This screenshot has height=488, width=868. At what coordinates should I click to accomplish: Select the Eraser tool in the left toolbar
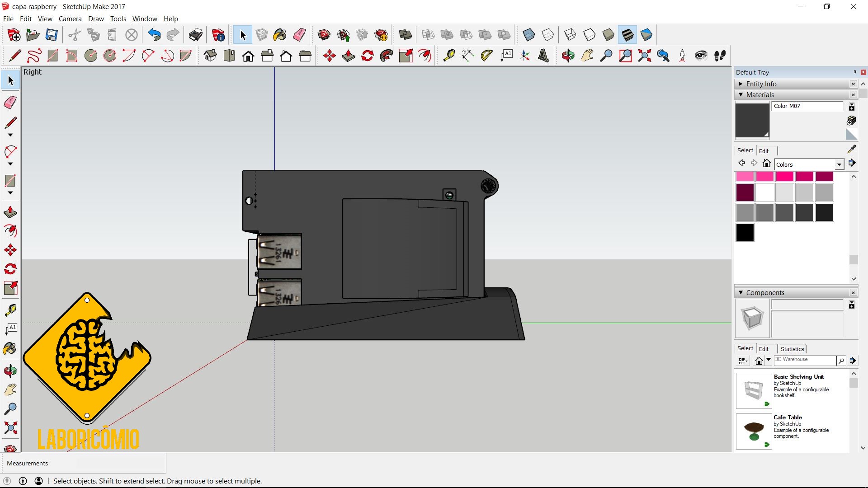point(10,103)
